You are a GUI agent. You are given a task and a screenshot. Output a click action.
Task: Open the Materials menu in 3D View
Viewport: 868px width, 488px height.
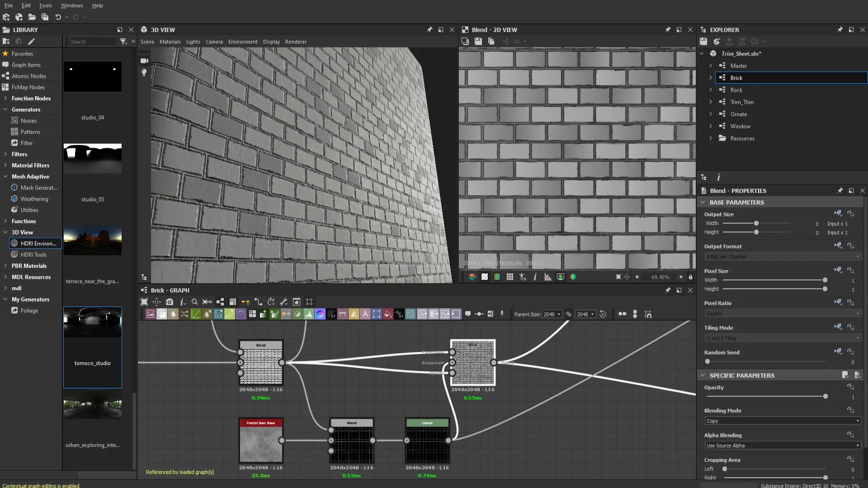point(170,42)
